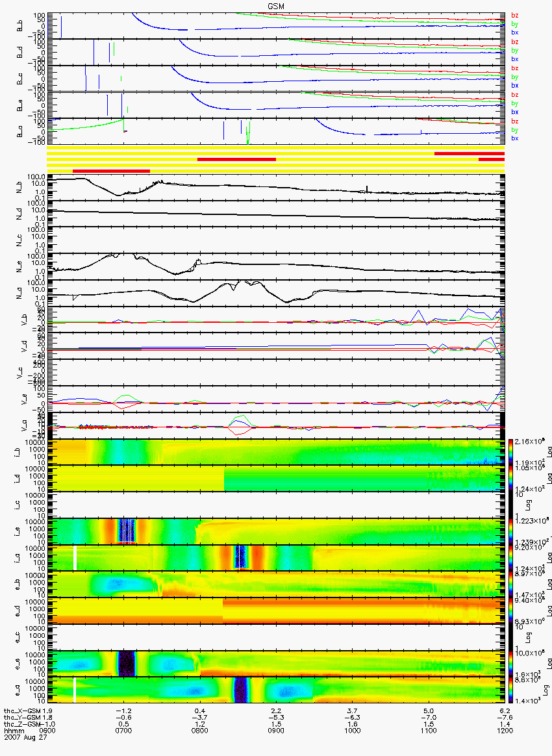552x756 pixels.
Task: Click the 0900 time axis label
Action: [x=276, y=731]
